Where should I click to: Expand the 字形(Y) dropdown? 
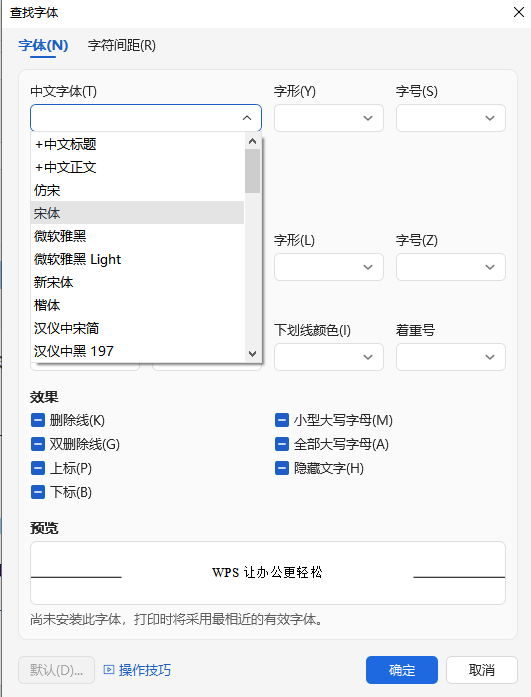[x=329, y=118]
